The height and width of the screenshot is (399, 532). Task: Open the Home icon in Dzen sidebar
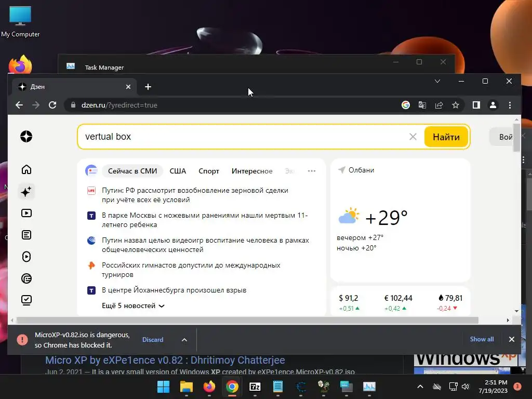(x=26, y=169)
